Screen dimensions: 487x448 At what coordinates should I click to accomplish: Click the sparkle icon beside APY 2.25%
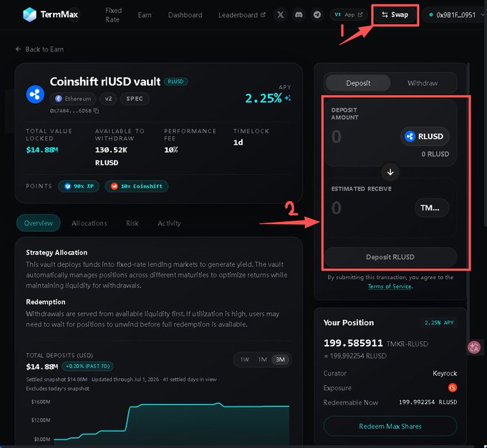[x=288, y=98]
